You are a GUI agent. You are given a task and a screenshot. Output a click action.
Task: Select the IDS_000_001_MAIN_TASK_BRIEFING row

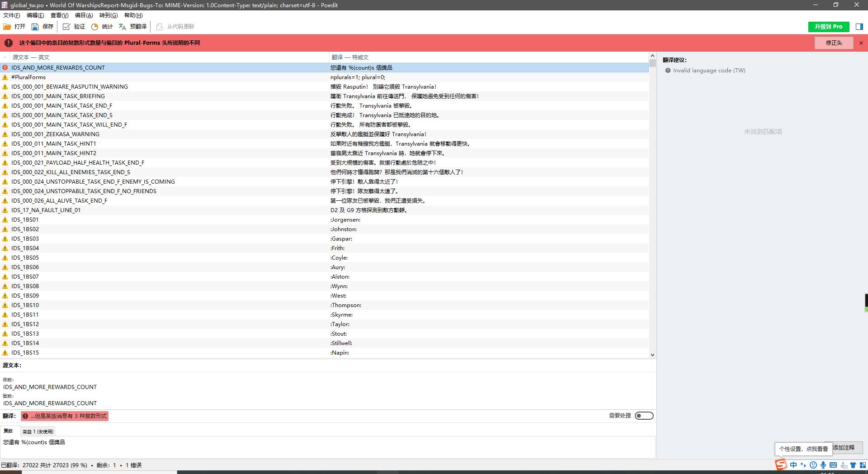click(325, 96)
